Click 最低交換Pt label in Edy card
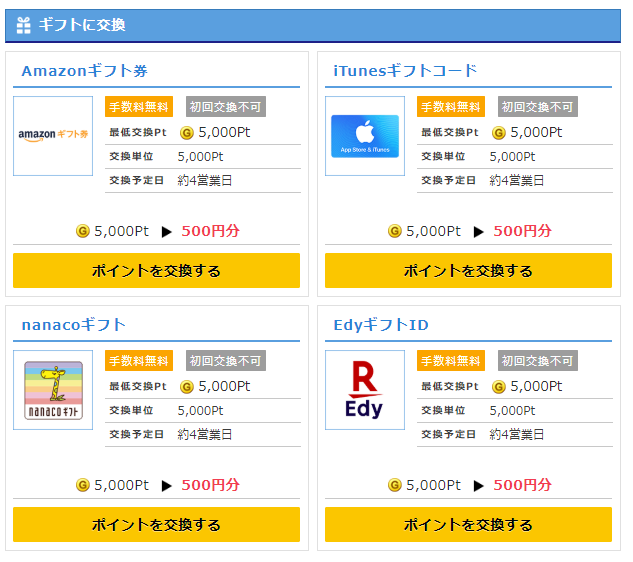633x562 pixels. tap(450, 386)
